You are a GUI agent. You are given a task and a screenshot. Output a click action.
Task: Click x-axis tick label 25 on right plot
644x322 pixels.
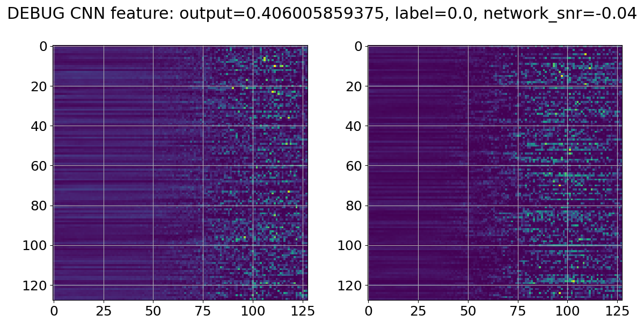click(418, 310)
